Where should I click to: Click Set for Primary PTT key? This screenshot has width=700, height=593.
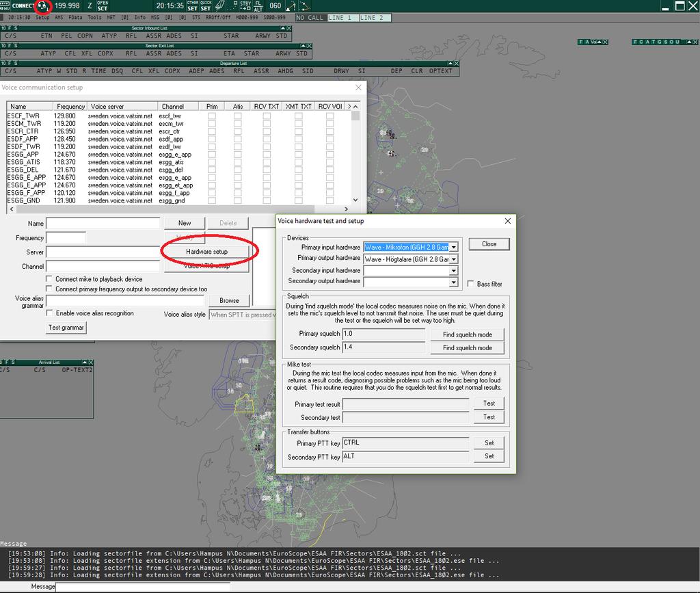point(489,443)
